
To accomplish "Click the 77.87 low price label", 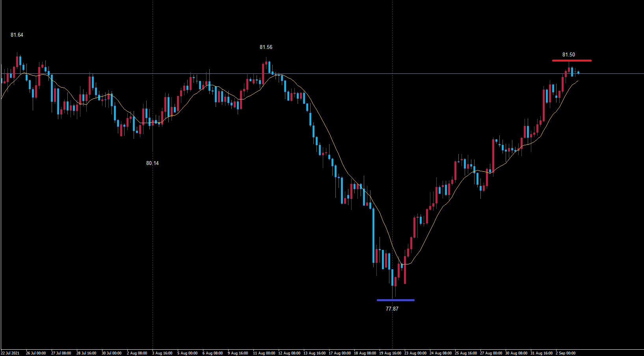I will point(392,309).
